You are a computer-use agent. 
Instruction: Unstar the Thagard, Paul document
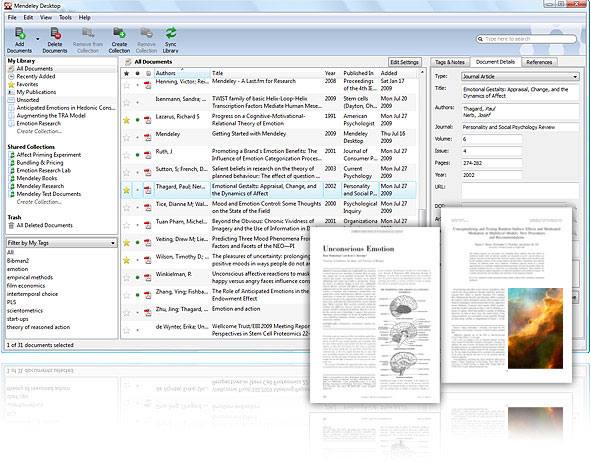[127, 190]
